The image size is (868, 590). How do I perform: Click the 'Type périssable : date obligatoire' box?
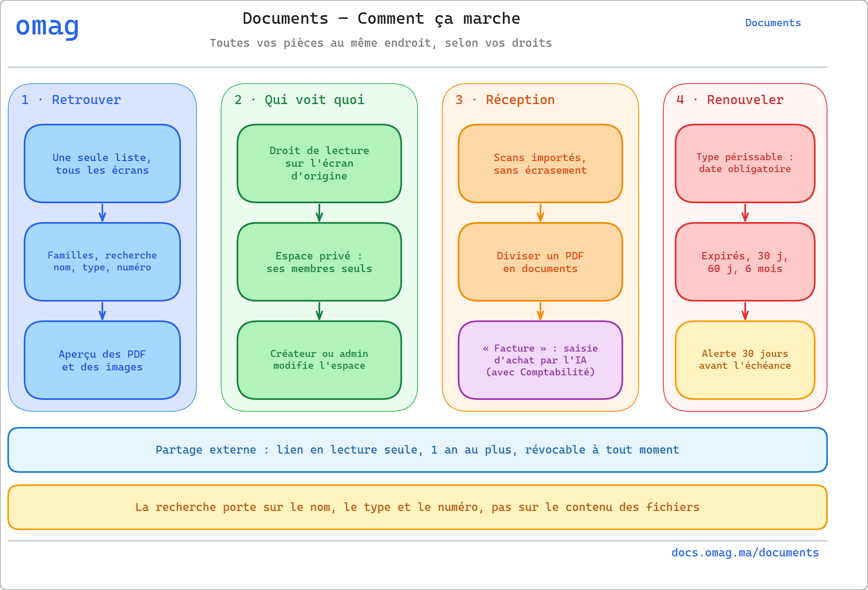[x=745, y=163]
